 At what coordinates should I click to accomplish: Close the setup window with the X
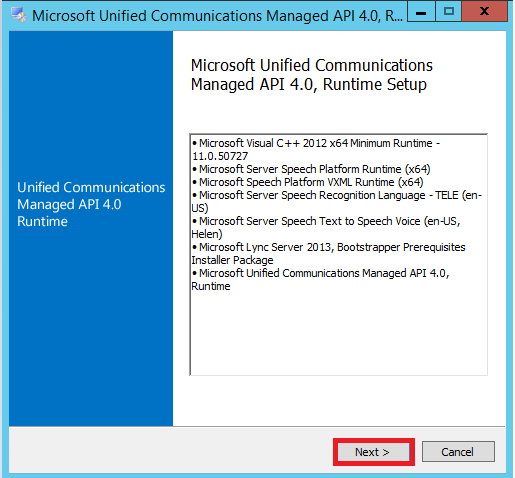(x=484, y=12)
